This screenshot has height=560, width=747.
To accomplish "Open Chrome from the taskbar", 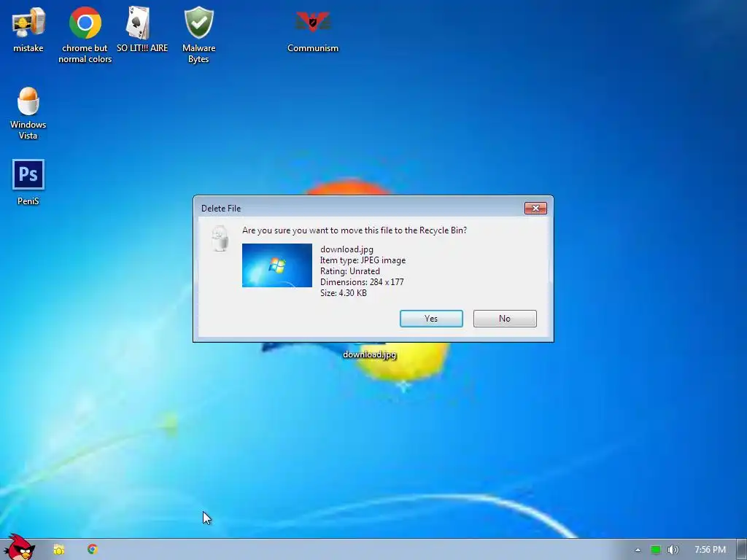I will tap(93, 549).
